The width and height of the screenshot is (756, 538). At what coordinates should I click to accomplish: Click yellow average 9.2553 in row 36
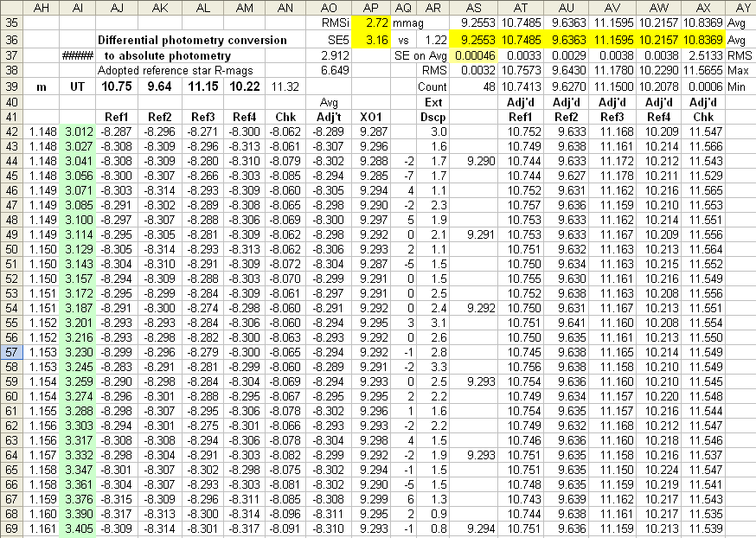coord(473,40)
